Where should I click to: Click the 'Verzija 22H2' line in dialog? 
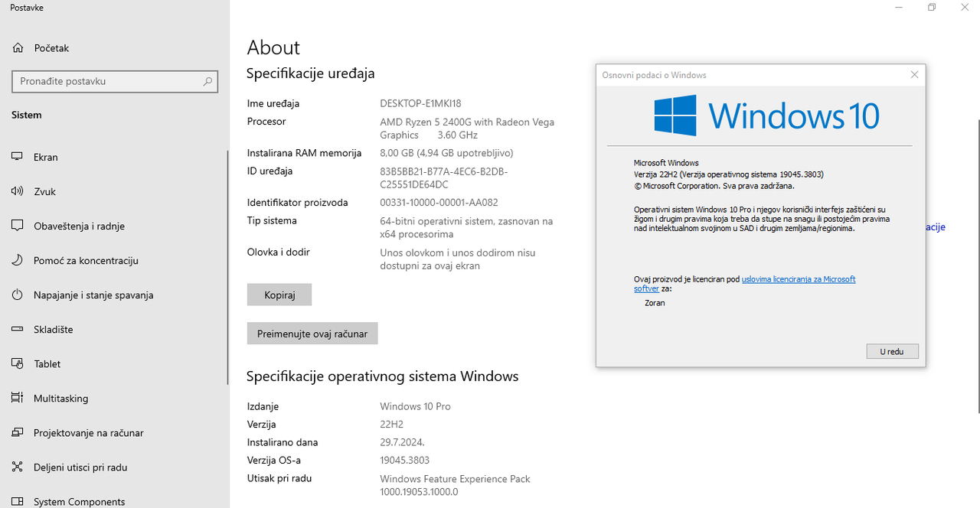(728, 174)
